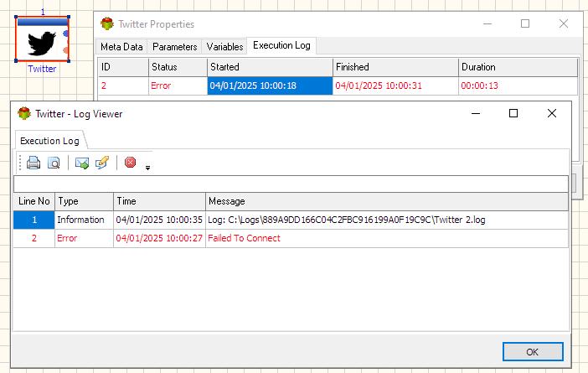Minimize the Twitter Properties window
The height and width of the screenshot is (373, 588).
pyautogui.click(x=487, y=23)
